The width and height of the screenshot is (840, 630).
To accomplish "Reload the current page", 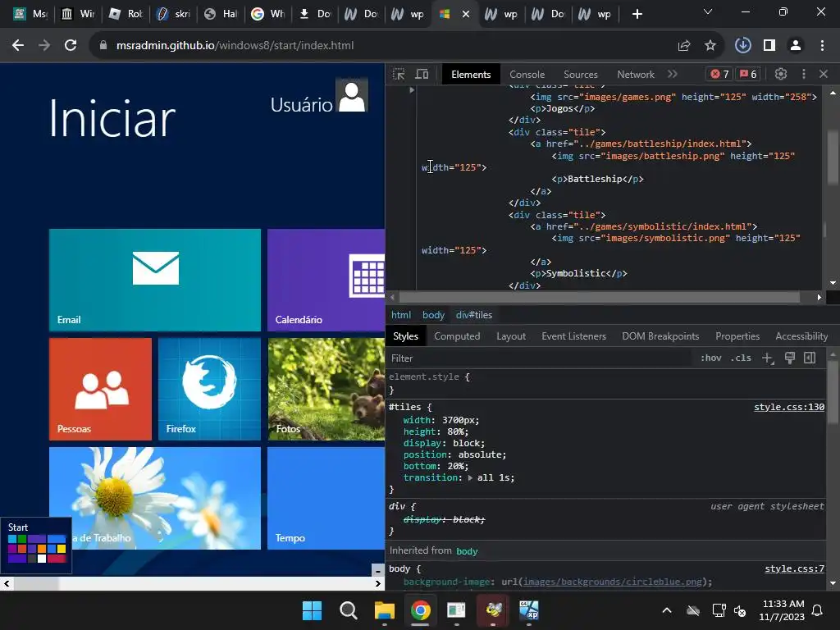I will (71, 46).
